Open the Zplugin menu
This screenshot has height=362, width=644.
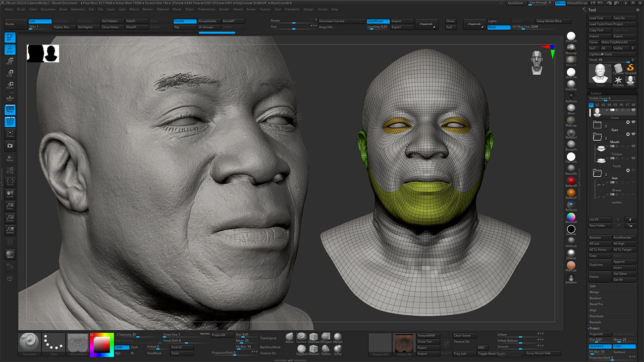pos(308,8)
